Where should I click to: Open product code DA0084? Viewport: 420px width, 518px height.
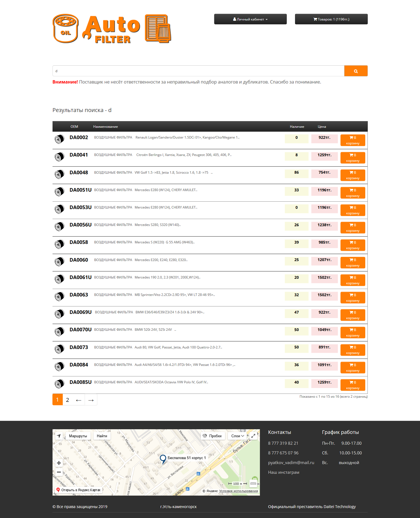79,365
